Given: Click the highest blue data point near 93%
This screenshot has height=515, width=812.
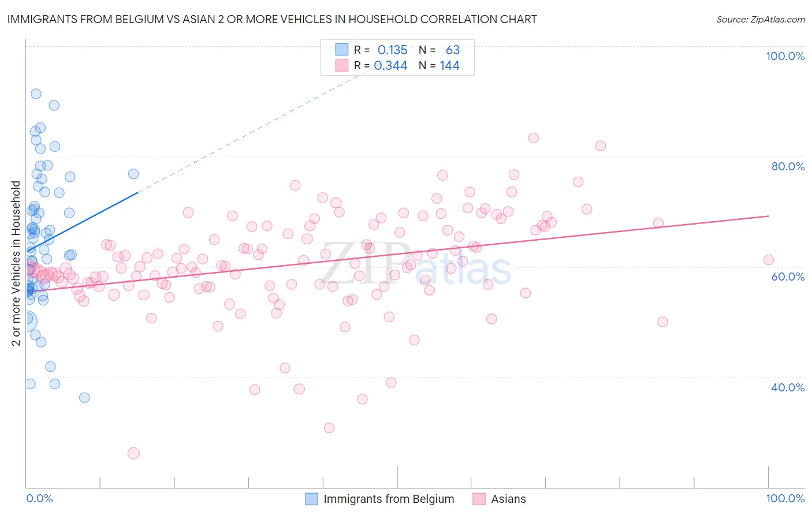Looking at the screenshot, I should pyautogui.click(x=36, y=94).
